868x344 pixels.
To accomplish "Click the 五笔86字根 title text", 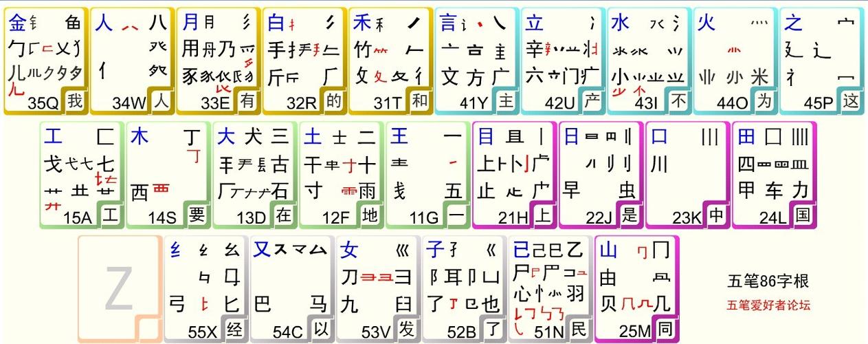I will tap(768, 281).
